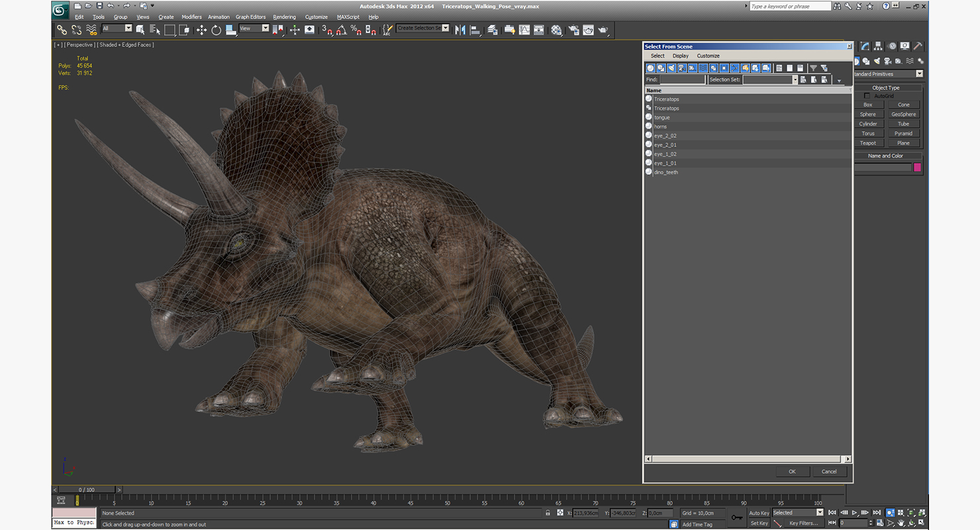Open the Render Setup icon
Screen dimensions: 980x530
click(x=573, y=30)
